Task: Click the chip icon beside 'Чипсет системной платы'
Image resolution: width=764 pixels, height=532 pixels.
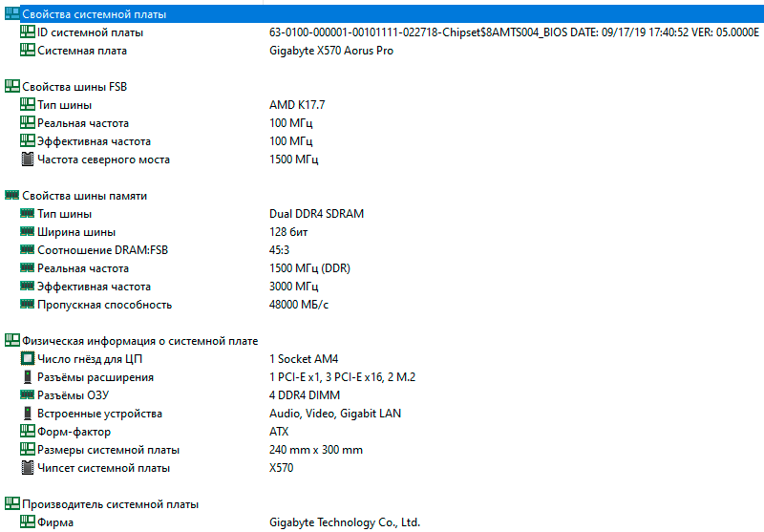Action: 28,468
